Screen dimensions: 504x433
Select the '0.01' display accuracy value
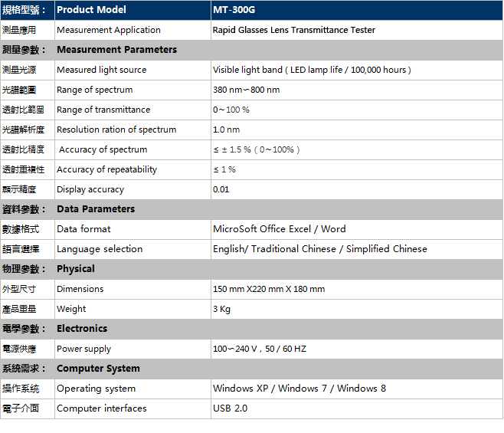coord(221,189)
